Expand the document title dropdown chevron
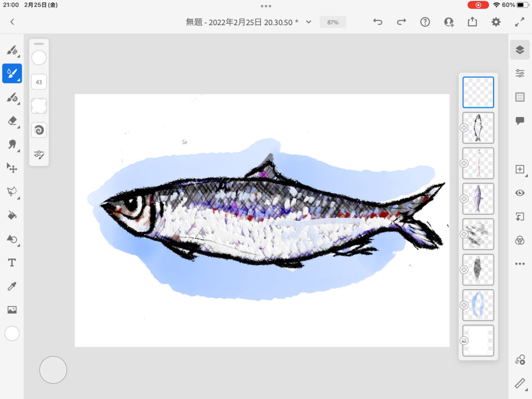The image size is (532, 399). tap(309, 22)
